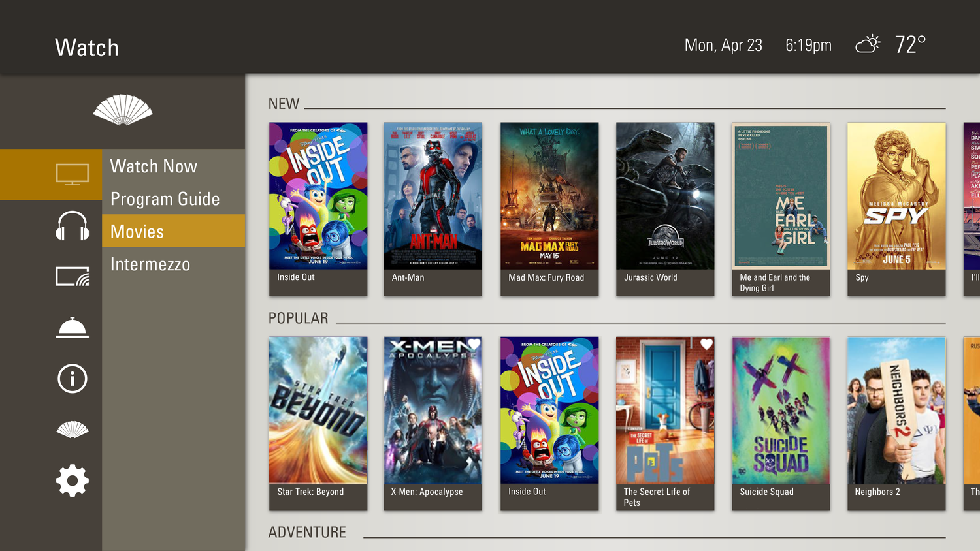Click the 'Me and Earl and the Dying Girl' caption
The height and width of the screenshot is (551, 980).
pyautogui.click(x=775, y=283)
